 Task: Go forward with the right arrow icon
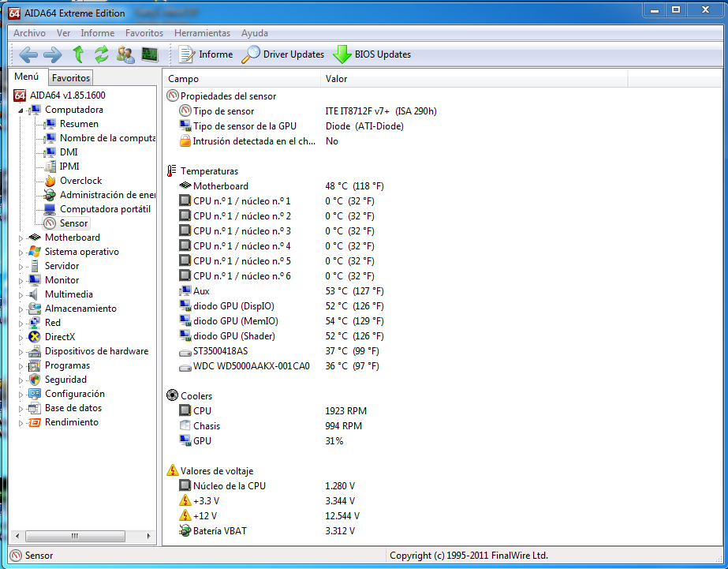53,54
